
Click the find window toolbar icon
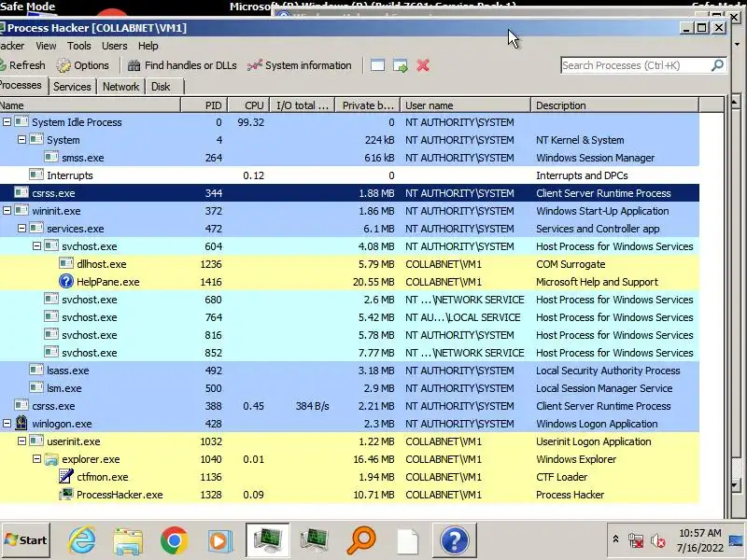(377, 65)
